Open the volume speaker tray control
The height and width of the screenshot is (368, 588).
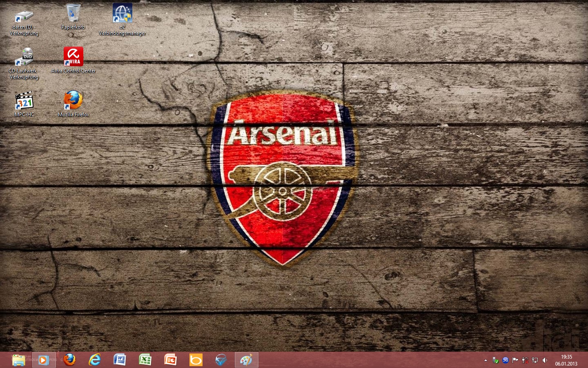pyautogui.click(x=545, y=360)
